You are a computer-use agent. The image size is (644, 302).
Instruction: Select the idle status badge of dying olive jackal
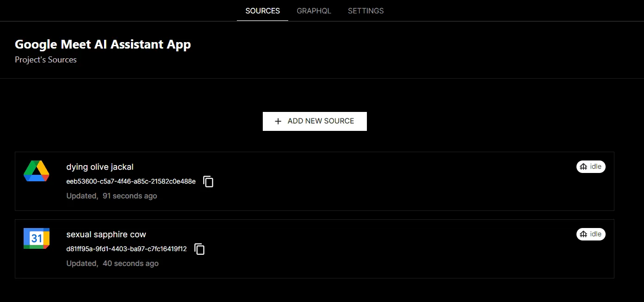(591, 166)
